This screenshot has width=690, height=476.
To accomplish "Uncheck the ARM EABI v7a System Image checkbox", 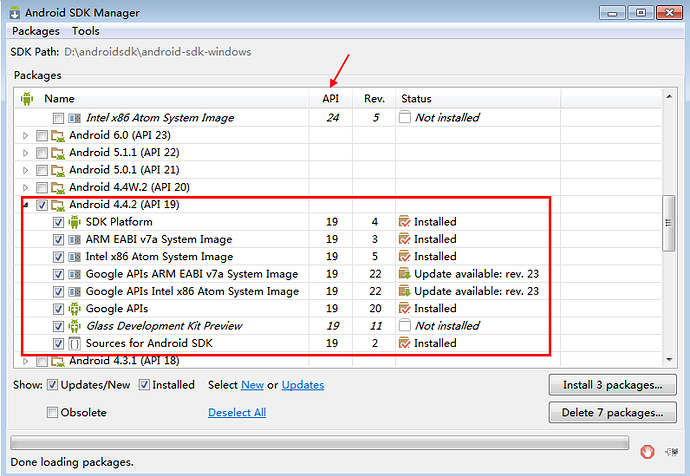I will [x=58, y=240].
